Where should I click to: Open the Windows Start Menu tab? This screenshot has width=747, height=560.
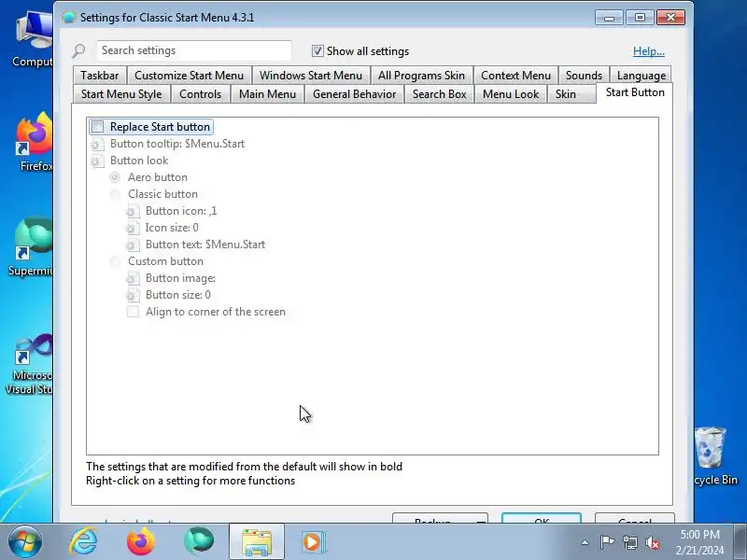[311, 76]
